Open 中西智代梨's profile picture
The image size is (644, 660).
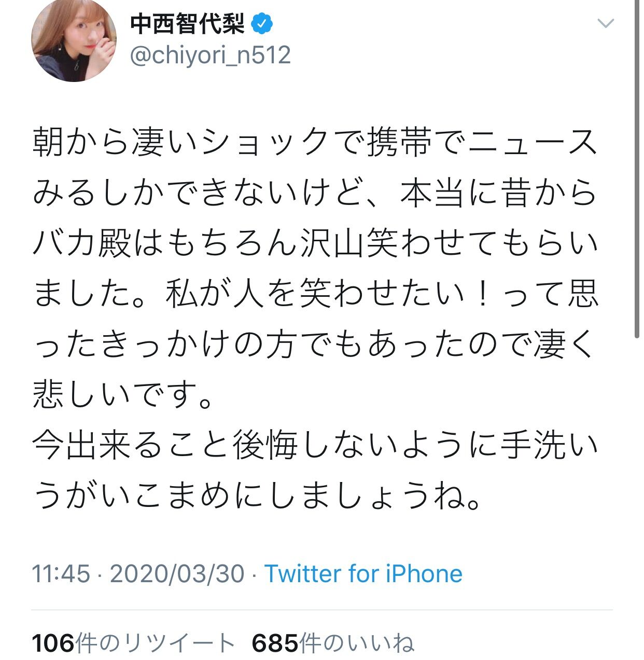(74, 40)
